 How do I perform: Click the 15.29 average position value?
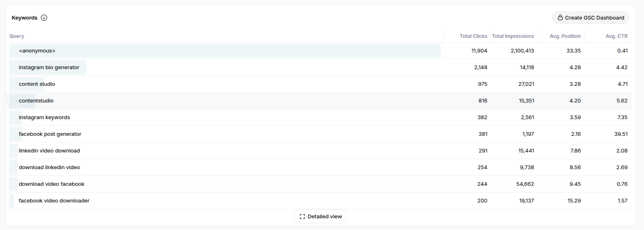[574, 201]
